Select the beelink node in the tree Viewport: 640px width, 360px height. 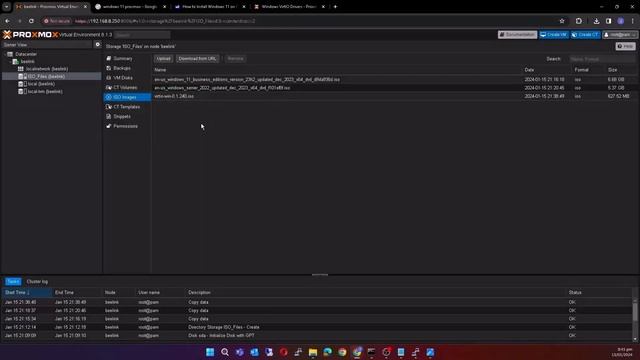(x=27, y=61)
